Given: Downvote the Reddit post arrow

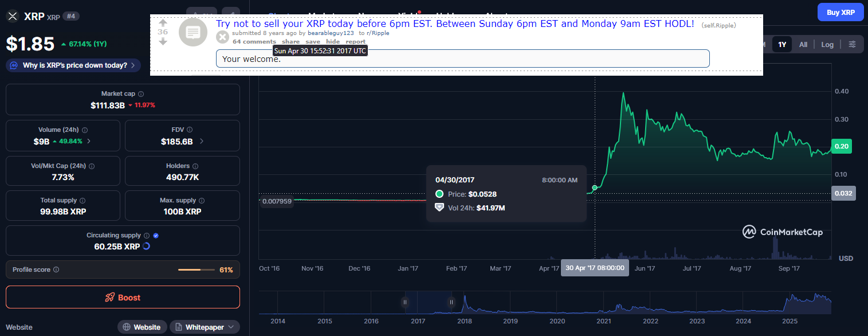Looking at the screenshot, I should (x=163, y=41).
